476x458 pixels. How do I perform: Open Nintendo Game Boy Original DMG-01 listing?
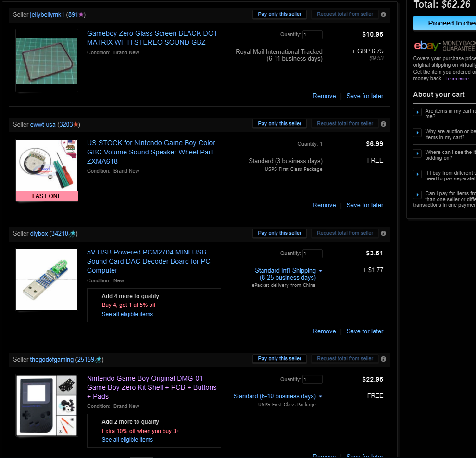click(151, 387)
